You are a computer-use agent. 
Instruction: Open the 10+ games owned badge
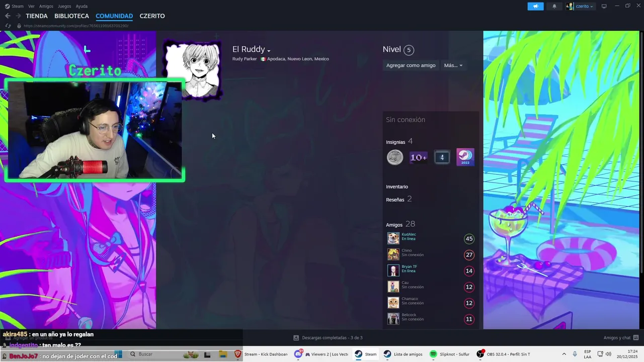tap(418, 157)
